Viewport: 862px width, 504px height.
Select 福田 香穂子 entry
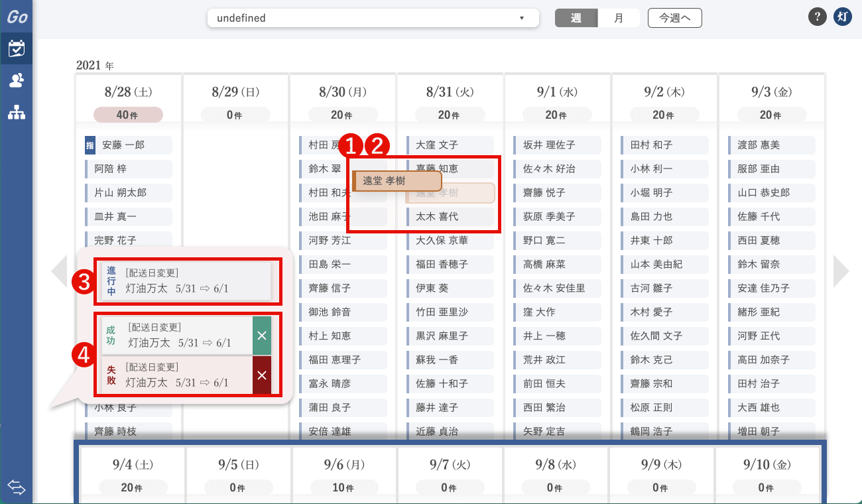point(450,265)
